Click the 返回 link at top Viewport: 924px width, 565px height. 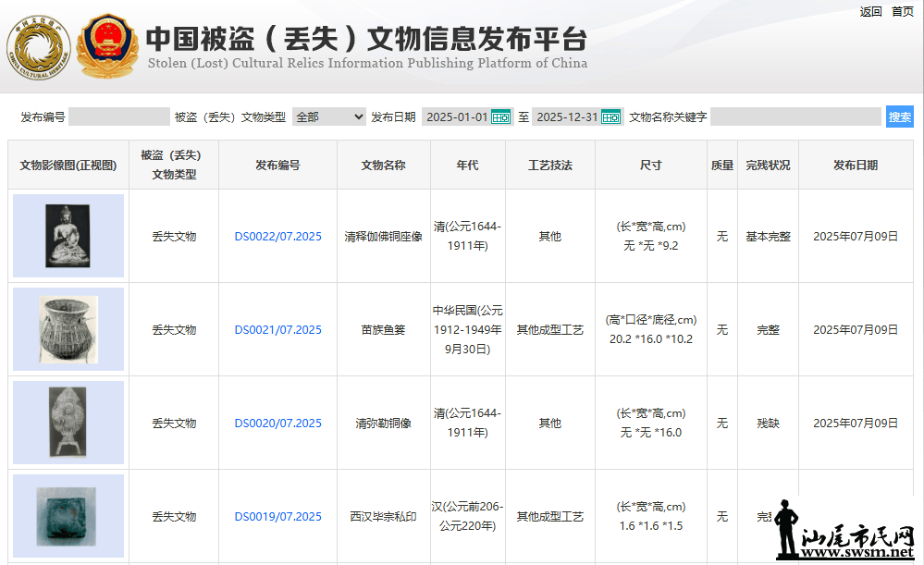pos(870,12)
